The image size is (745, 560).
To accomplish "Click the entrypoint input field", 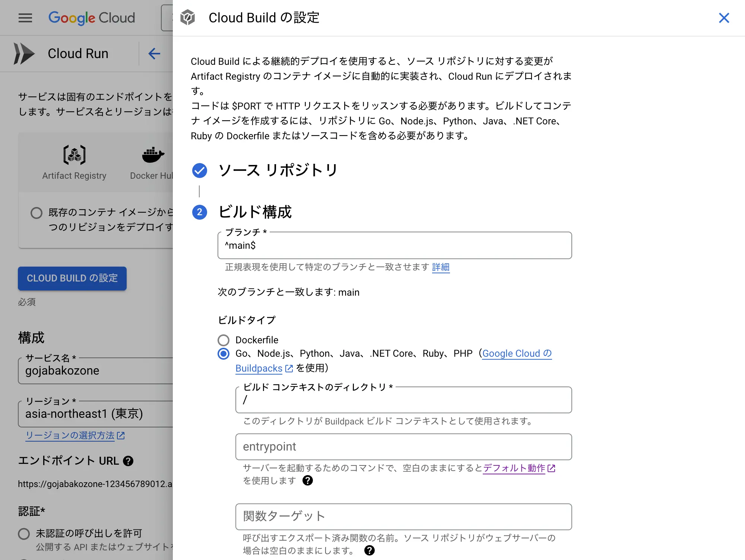I will tap(404, 447).
